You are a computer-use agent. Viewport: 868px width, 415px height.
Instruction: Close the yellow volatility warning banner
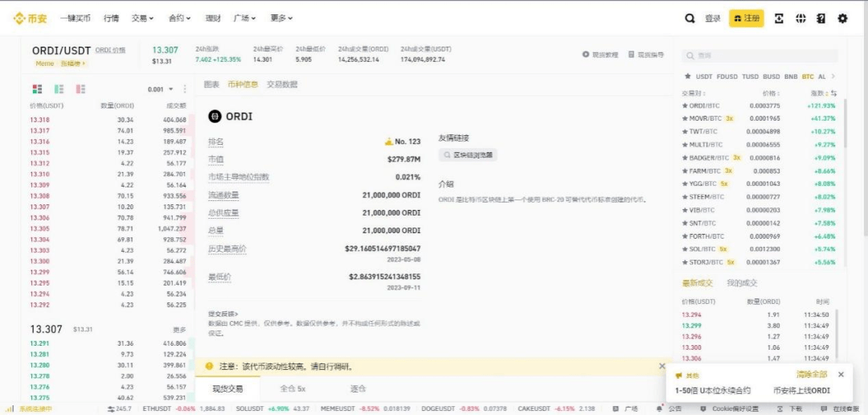pos(662,366)
